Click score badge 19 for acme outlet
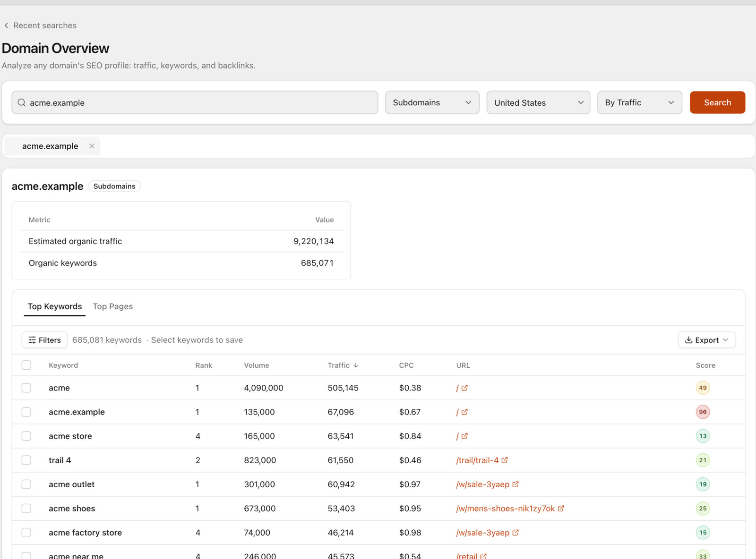This screenshot has height=559, width=756. (x=703, y=484)
